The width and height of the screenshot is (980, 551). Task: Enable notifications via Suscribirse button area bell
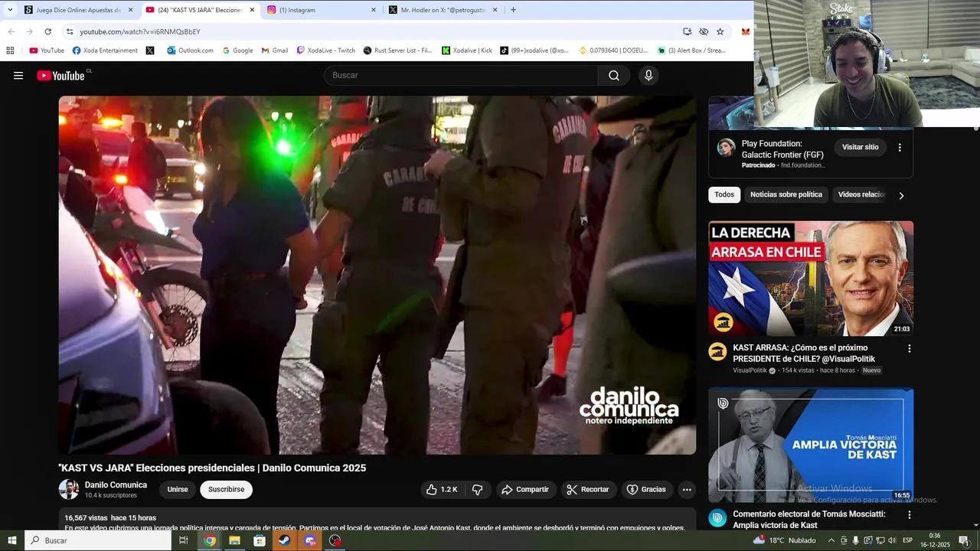coord(226,489)
